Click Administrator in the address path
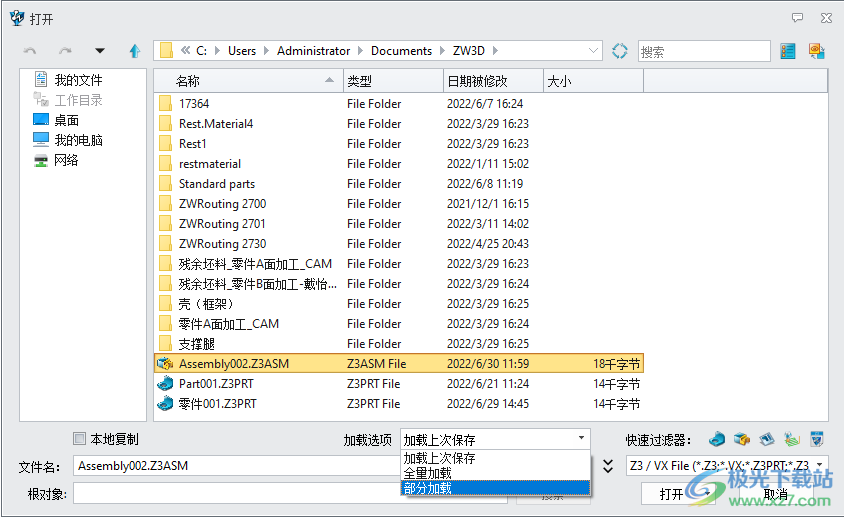Image resolution: width=844 pixels, height=517 pixels. [x=313, y=51]
